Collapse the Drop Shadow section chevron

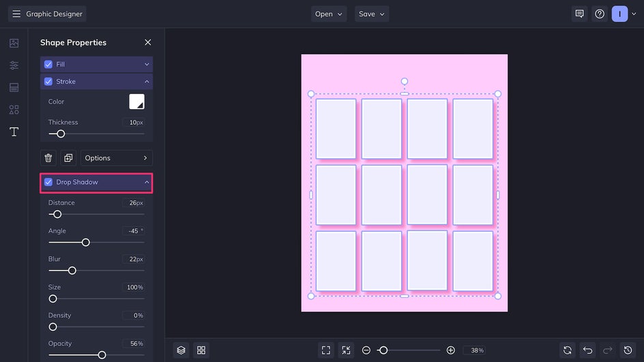coord(147,182)
